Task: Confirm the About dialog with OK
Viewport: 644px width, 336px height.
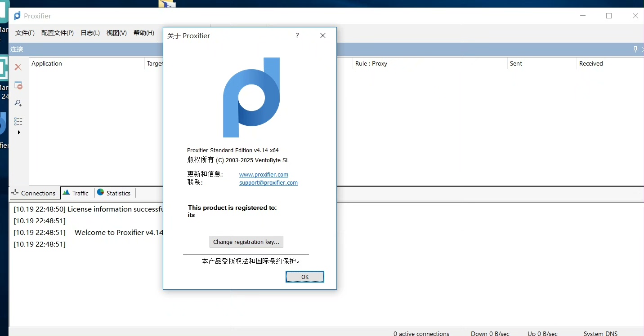Action: [305, 277]
